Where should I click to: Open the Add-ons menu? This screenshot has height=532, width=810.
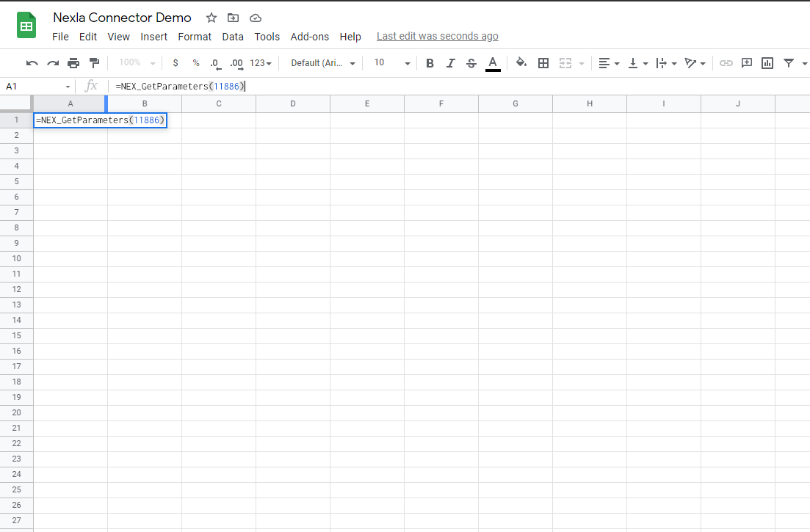[309, 37]
